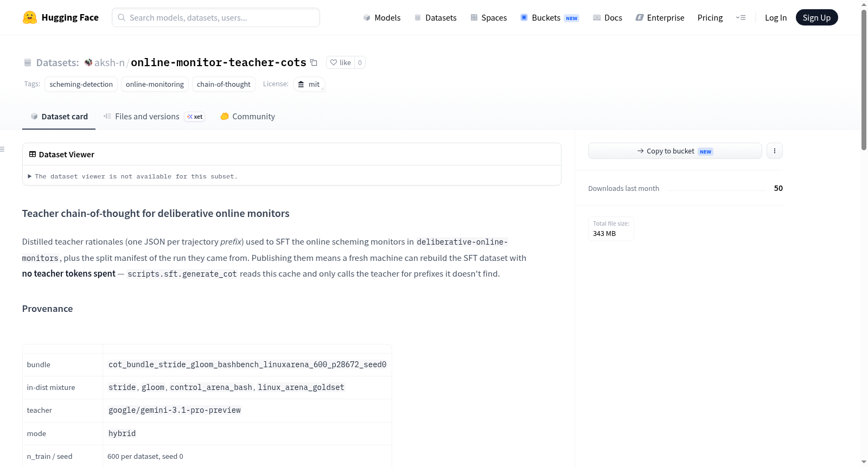Open the Docs page

point(607,17)
